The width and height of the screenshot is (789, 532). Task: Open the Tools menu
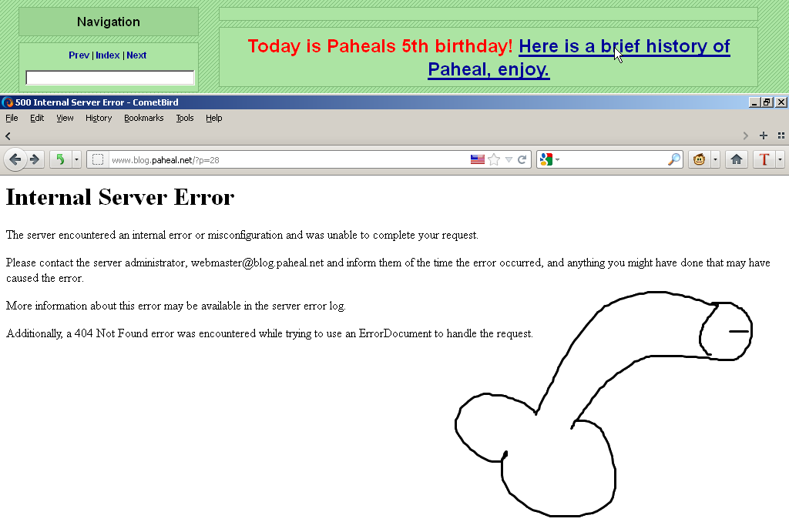pyautogui.click(x=184, y=118)
